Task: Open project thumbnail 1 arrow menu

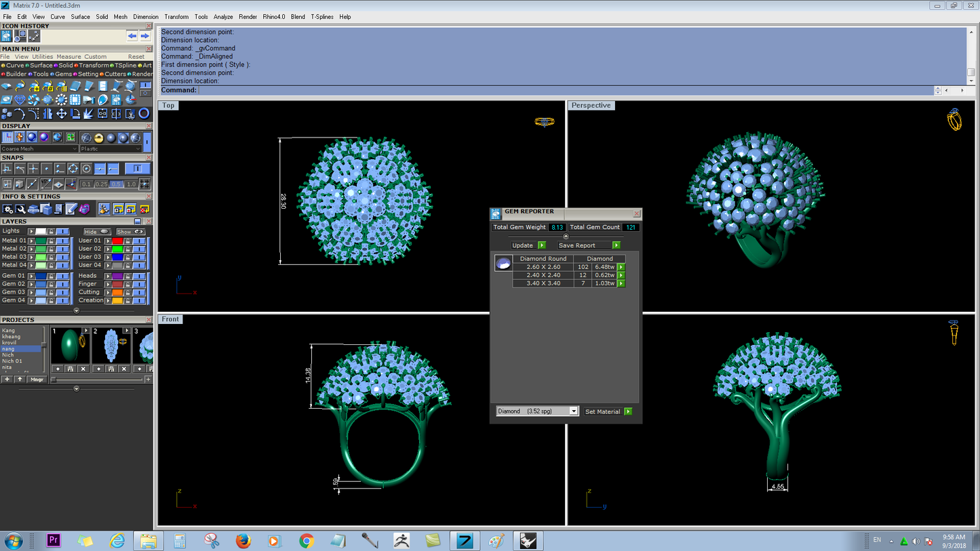Action: coord(86,331)
